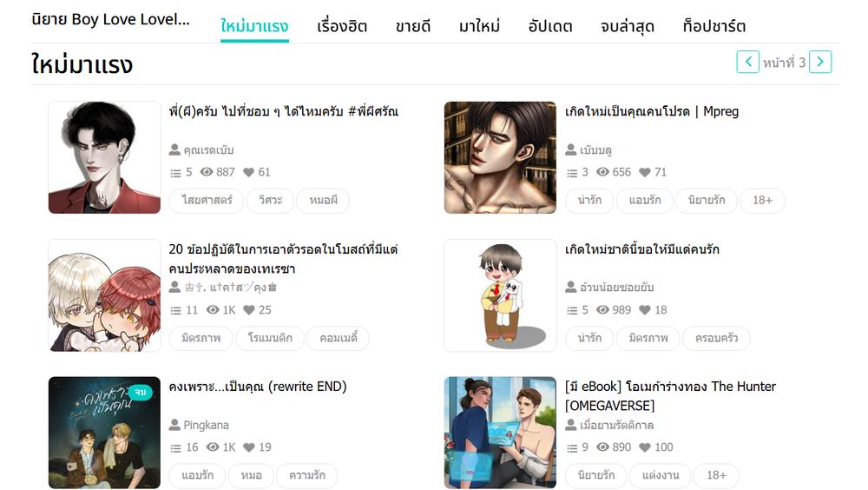
Task: Click the 18+ tag under Mpreg novel
Action: [x=762, y=200]
